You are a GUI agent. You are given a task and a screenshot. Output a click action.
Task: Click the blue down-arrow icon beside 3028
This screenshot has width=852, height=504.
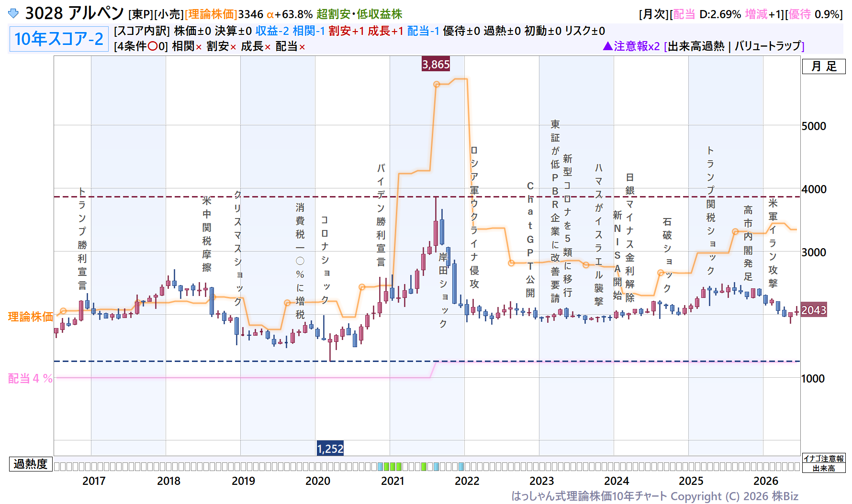point(13,13)
